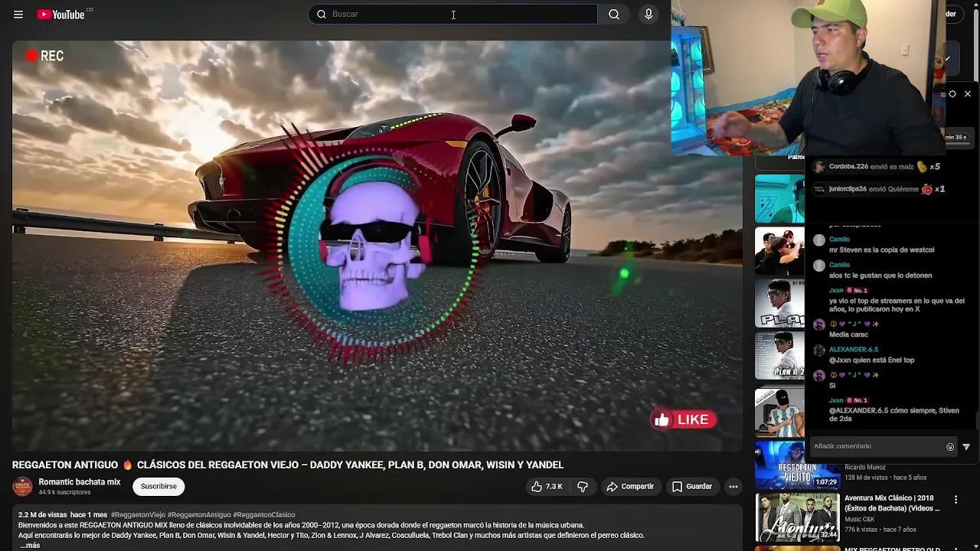Viewport: 980px width, 551px height.
Task: Open #ReggaetonViejo hashtag link
Action: point(138,515)
